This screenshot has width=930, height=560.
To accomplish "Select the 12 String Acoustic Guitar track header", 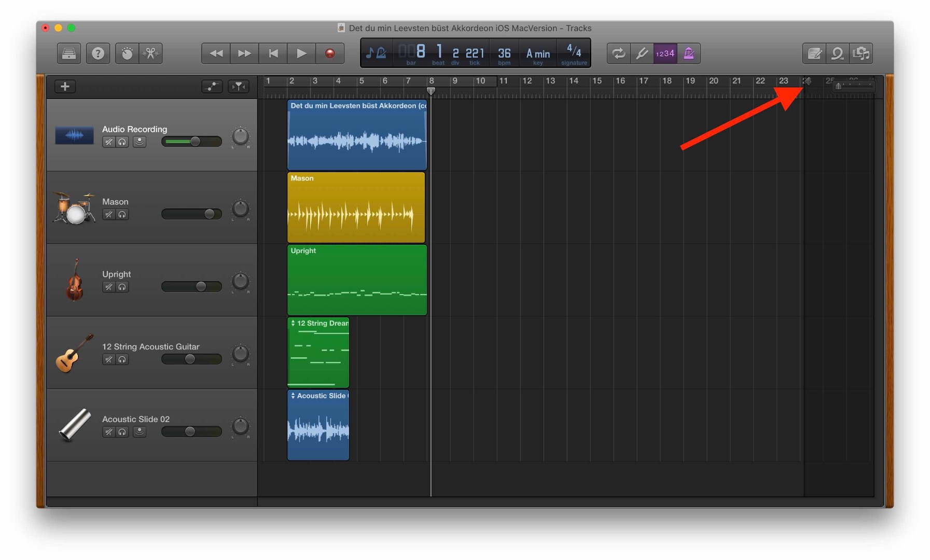I will click(x=150, y=347).
